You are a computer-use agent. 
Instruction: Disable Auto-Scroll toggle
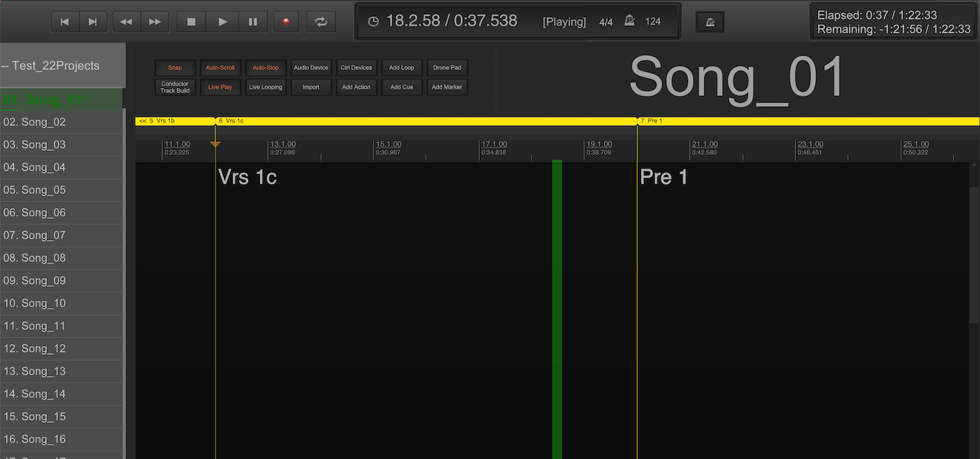point(220,68)
